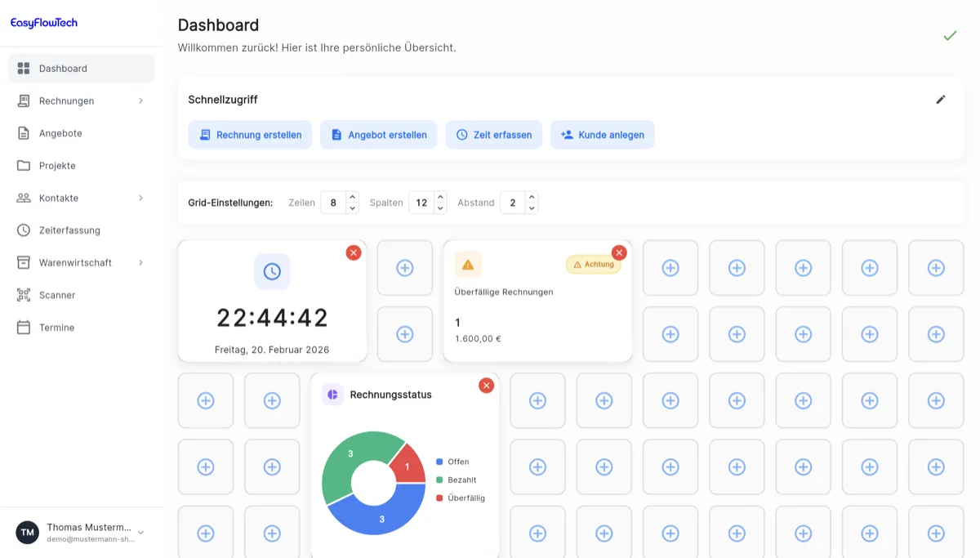Expand the Kontakte submenu
This screenshot has width=980, height=558.
[140, 198]
